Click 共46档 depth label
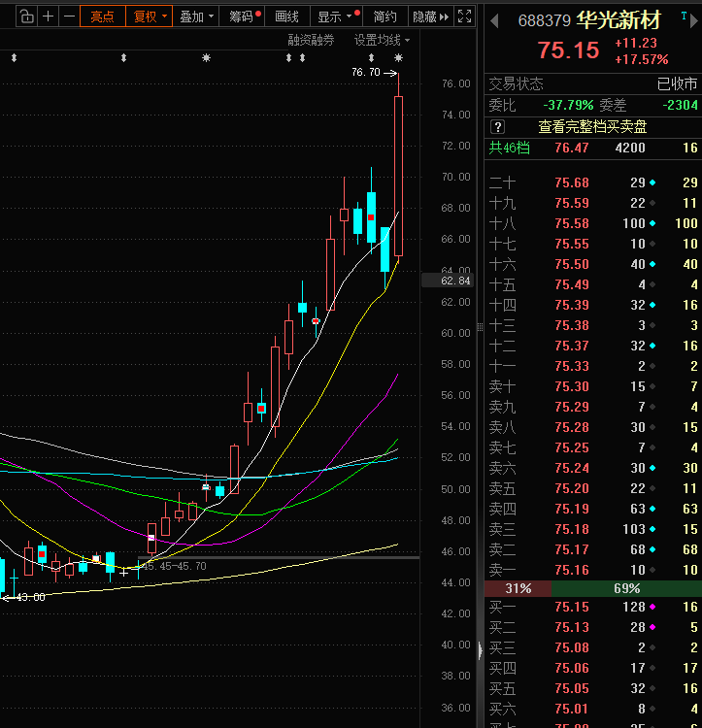This screenshot has height=728, width=702. (x=509, y=148)
